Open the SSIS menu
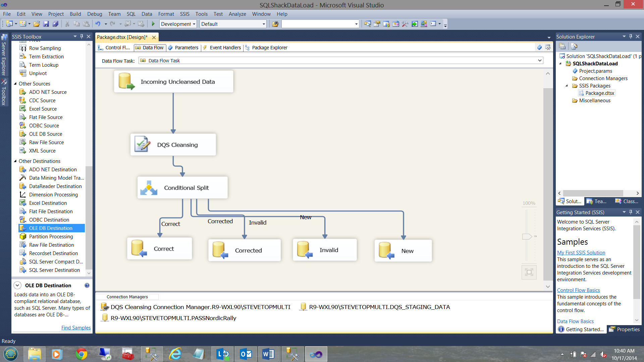644x362 pixels. [184, 14]
